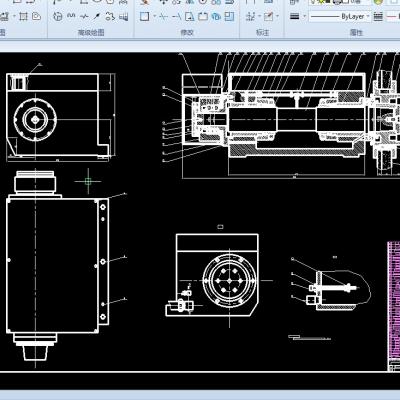Click the square frame icon in modify group
The width and height of the screenshot is (400, 400).
pos(144,16)
